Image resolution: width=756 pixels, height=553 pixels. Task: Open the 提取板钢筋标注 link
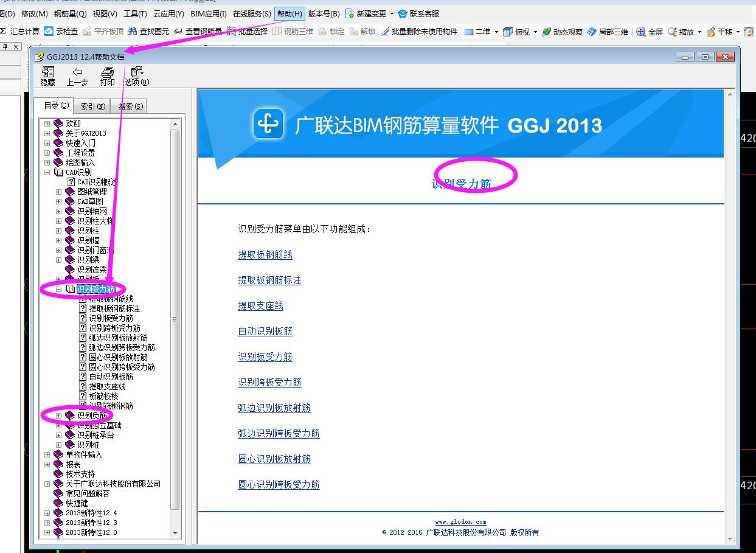coord(269,280)
